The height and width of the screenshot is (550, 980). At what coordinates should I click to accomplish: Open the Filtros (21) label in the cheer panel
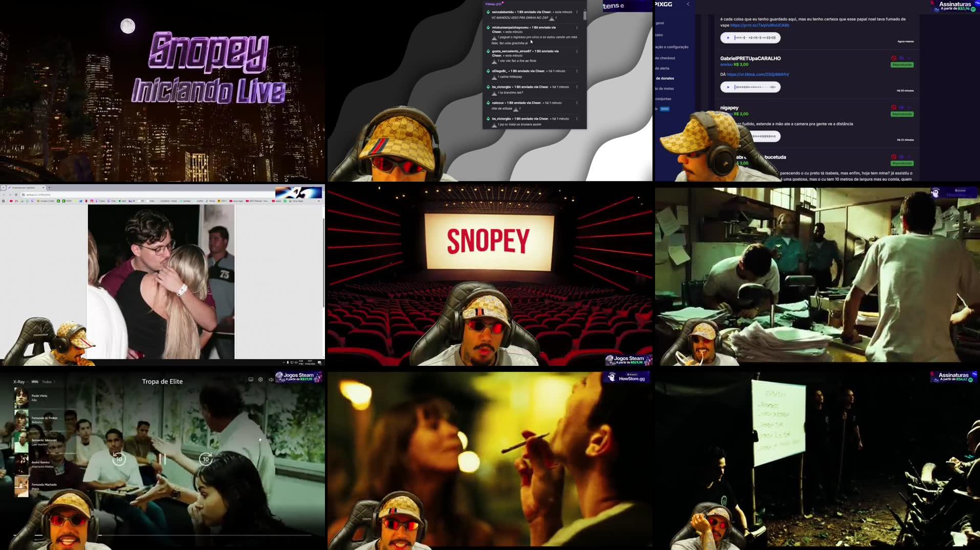(494, 4)
